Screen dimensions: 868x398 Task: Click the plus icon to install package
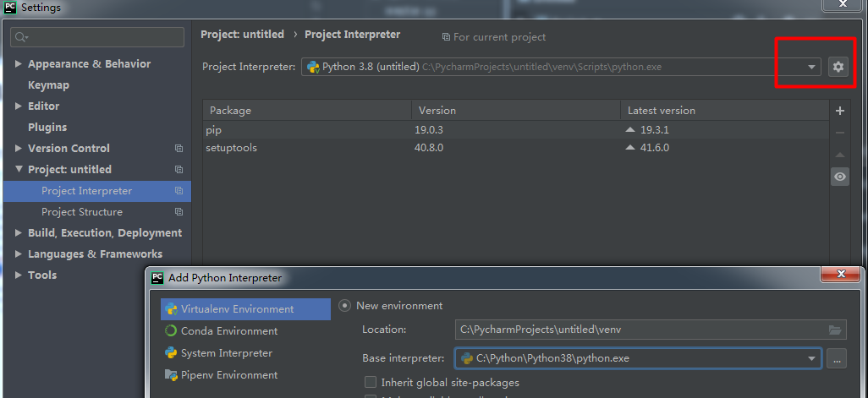pos(839,111)
